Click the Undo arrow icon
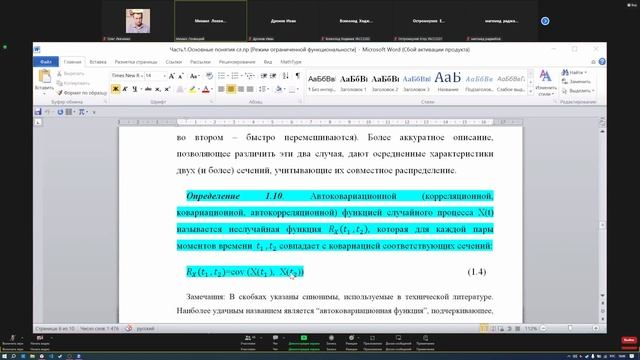Screen dimensions: 640x360 click(48, 112)
